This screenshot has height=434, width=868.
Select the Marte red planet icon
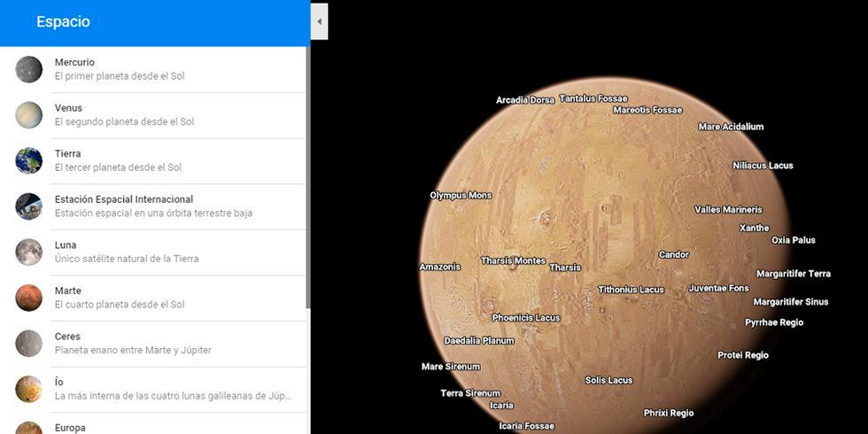28,298
